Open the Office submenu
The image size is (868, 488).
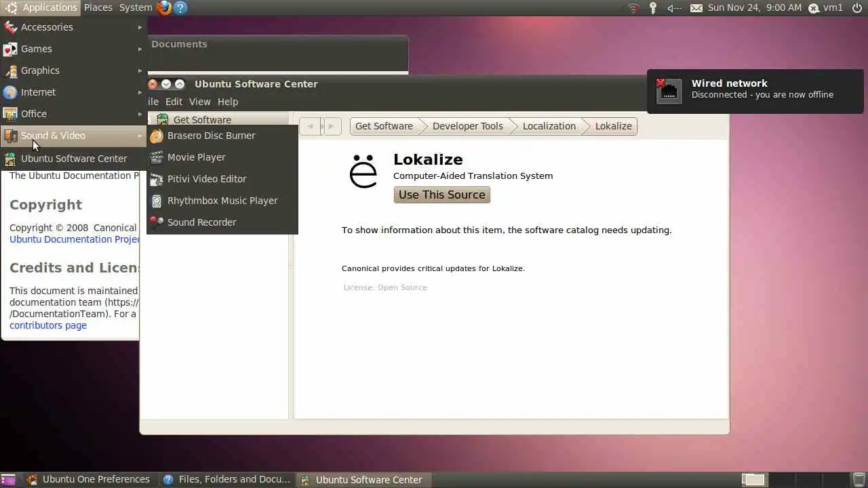click(x=73, y=114)
